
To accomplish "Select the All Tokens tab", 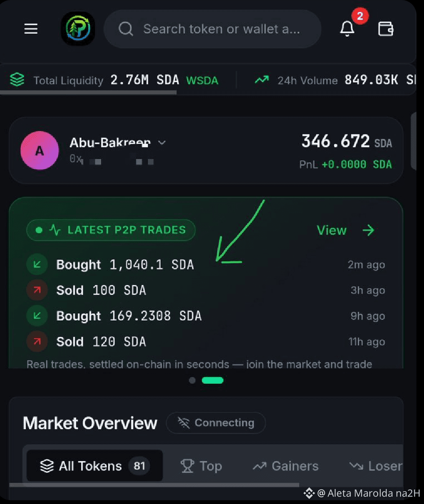I will [x=95, y=466].
